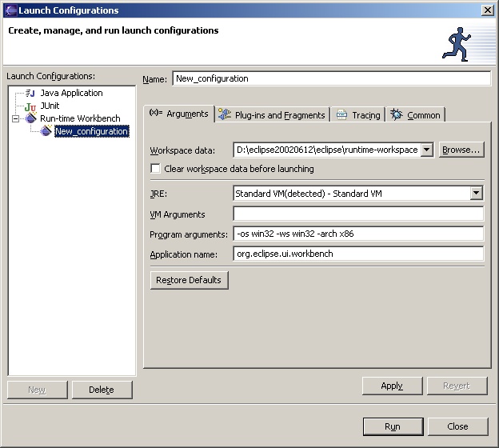Click the Common tab icon

coord(397,115)
